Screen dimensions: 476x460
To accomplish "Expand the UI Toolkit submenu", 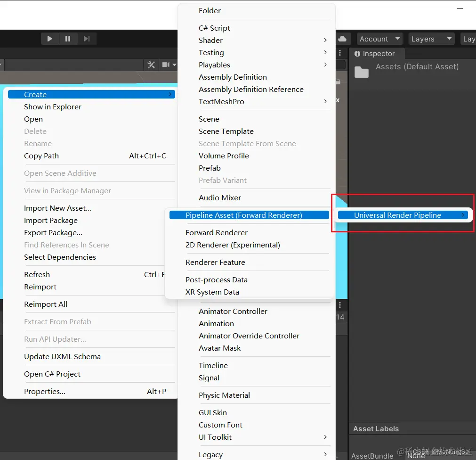I will [x=257, y=437].
